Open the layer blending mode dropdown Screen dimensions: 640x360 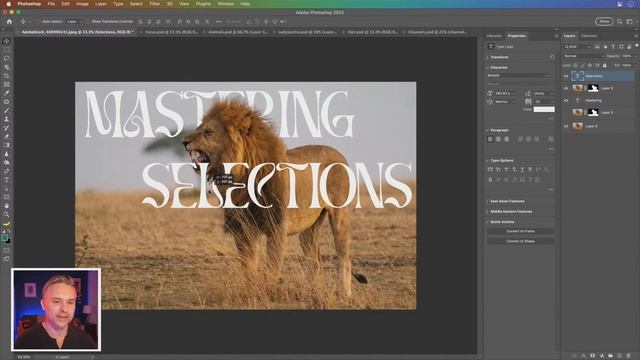(x=583, y=56)
